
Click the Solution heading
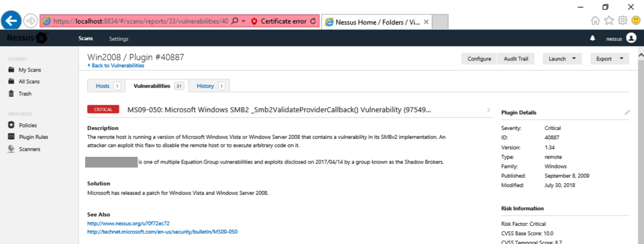pos(98,184)
